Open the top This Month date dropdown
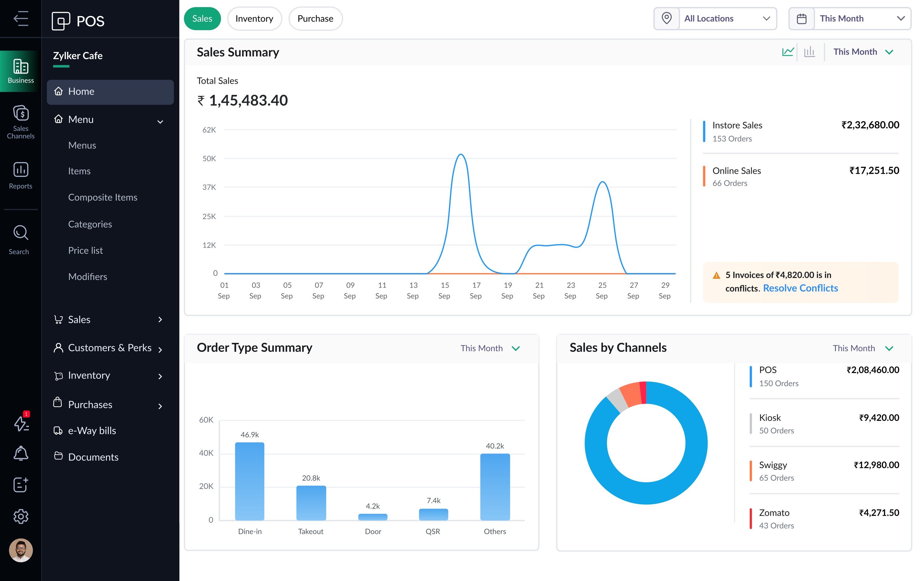This screenshot has height=581, width=924. 850,18
